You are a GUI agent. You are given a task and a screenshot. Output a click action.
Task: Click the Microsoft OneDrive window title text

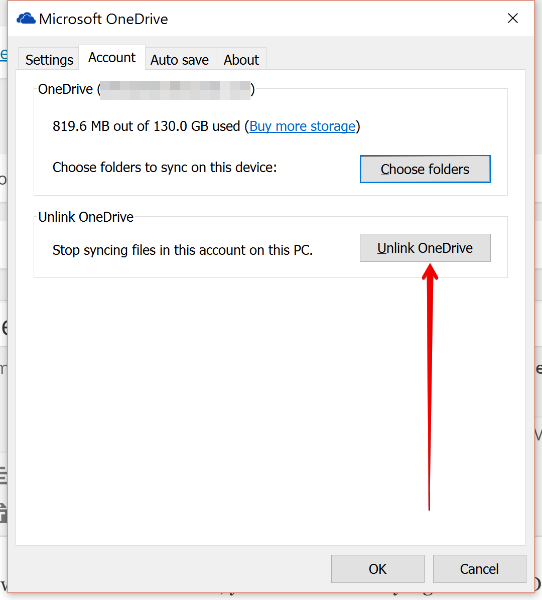point(103,19)
